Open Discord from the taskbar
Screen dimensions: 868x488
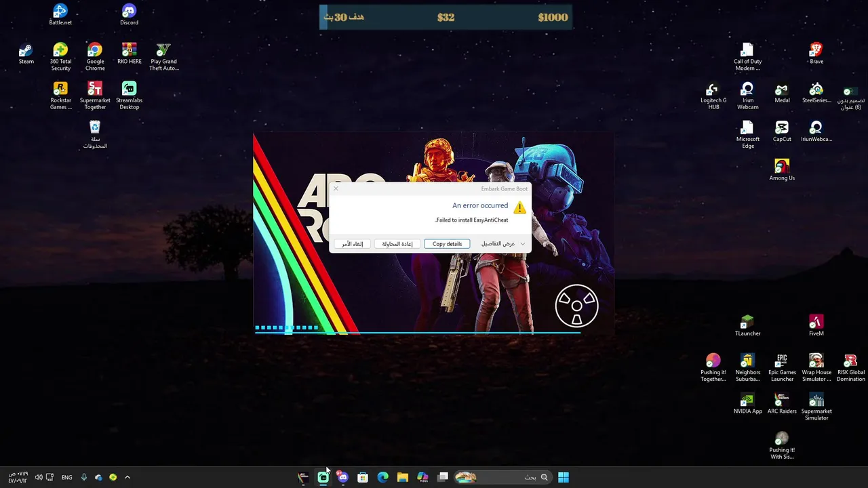click(x=342, y=477)
